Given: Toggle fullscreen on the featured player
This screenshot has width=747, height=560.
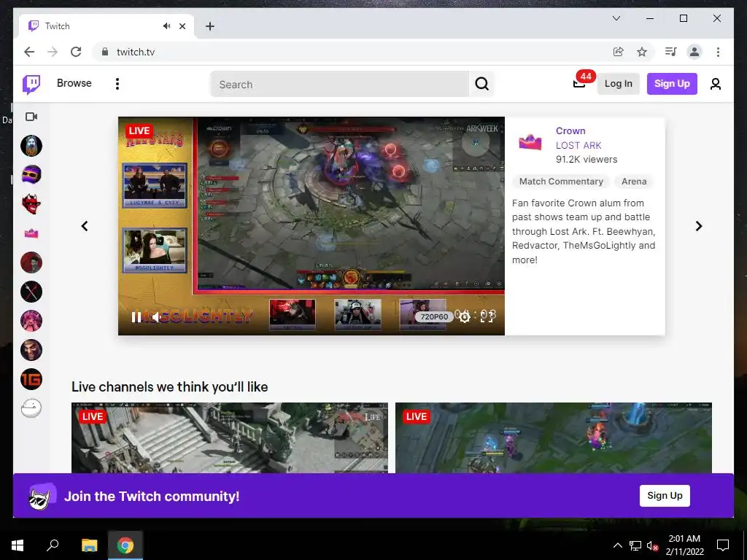Looking at the screenshot, I should click(487, 317).
